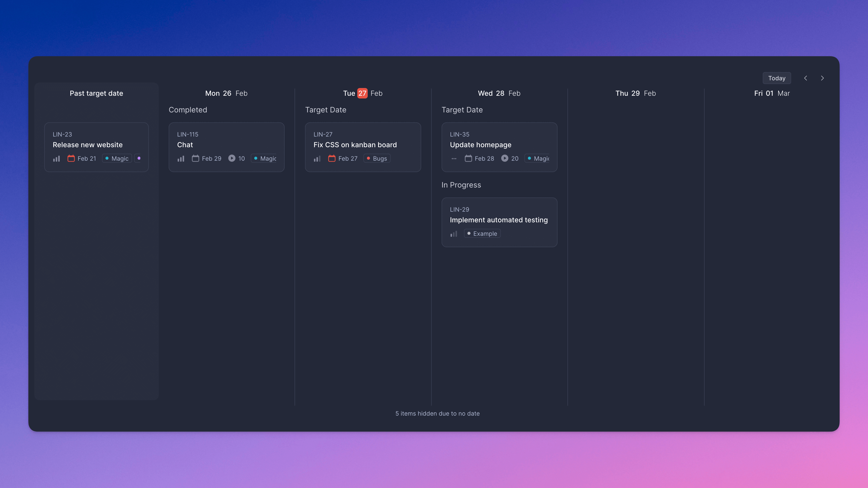The image size is (868, 488).
Task: Select Magic label on LIN-35 card
Action: 537,158
